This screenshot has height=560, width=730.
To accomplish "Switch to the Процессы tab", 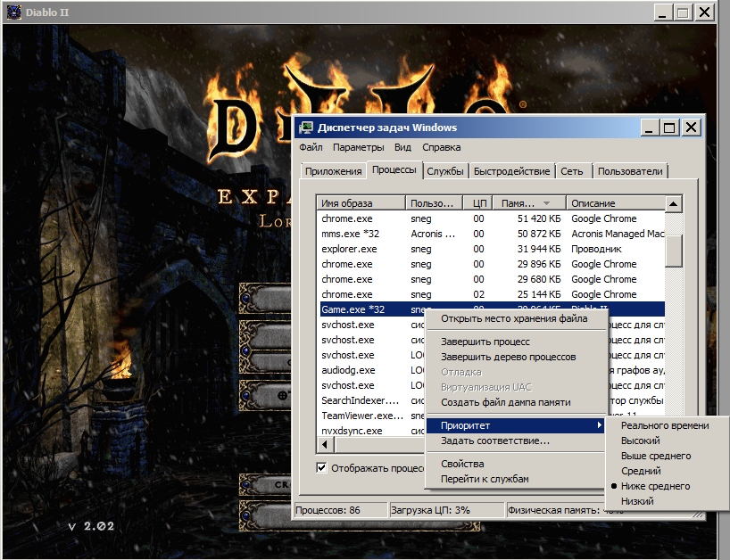I will pos(394,169).
